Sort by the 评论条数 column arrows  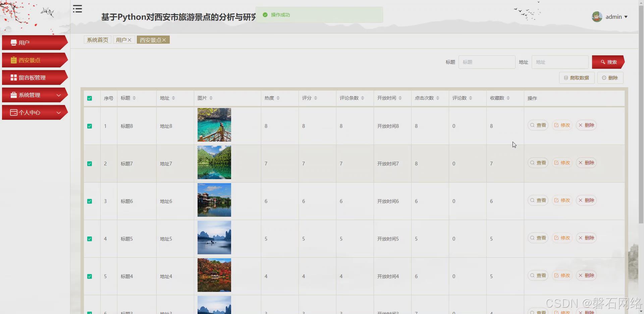(x=363, y=98)
